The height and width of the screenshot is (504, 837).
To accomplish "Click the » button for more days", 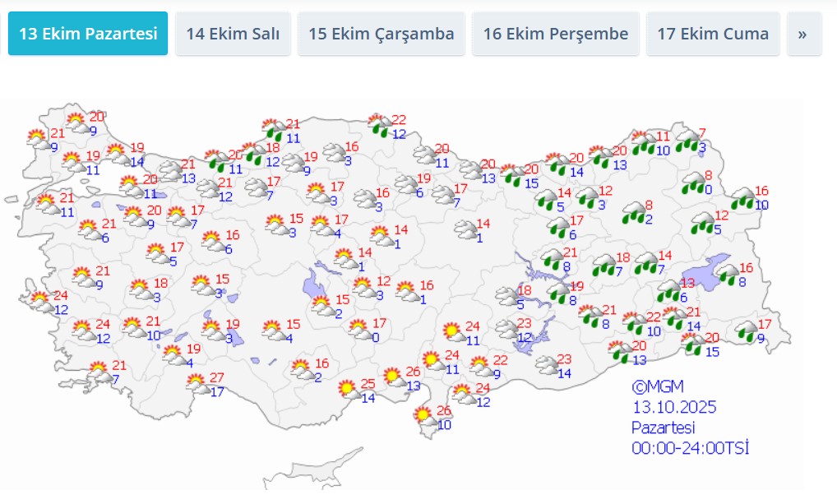I will tap(803, 34).
